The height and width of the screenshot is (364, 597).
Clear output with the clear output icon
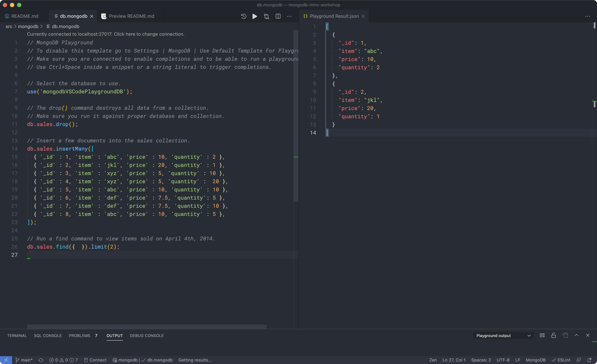[x=542, y=335]
